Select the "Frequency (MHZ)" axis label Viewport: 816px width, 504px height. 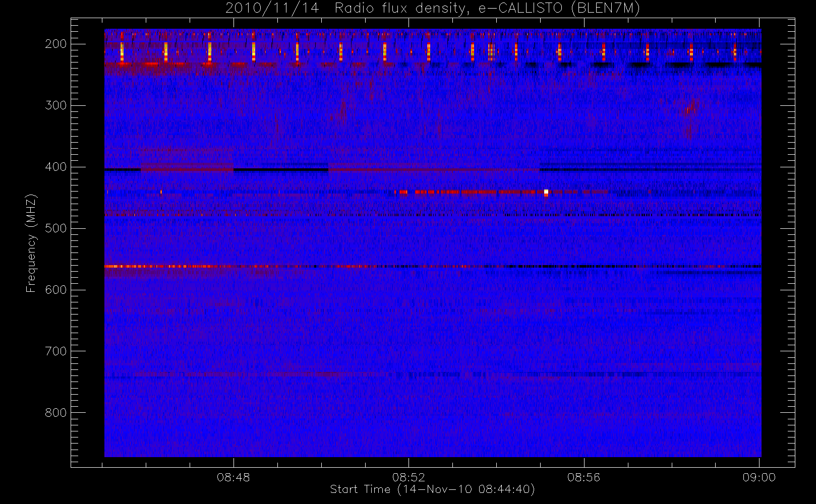(31, 243)
